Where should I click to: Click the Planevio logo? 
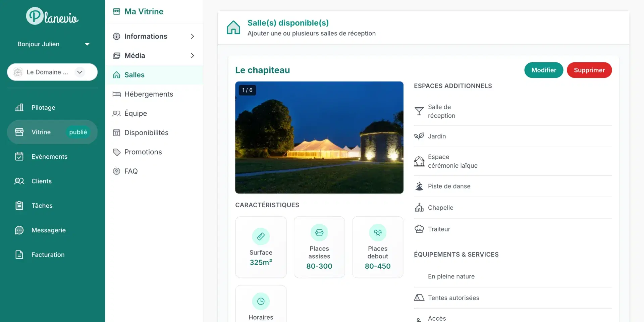[52, 16]
